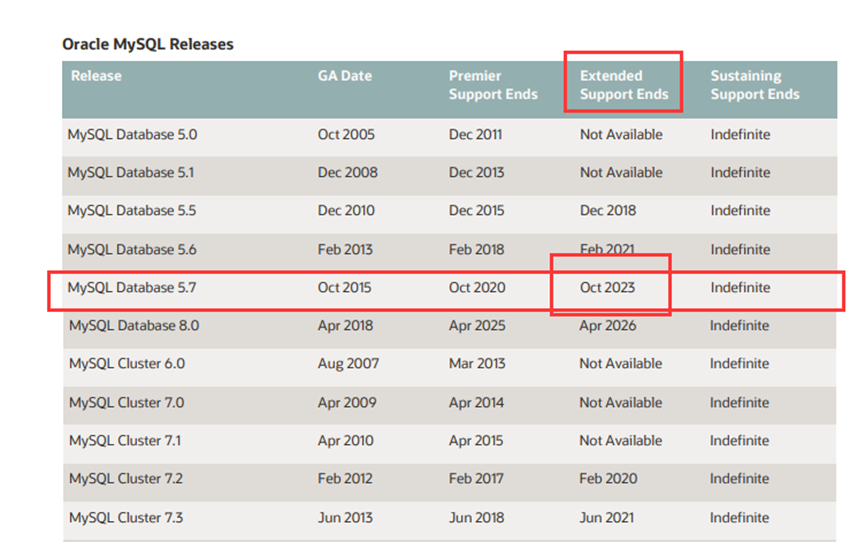Click GA date 'Aug 2007'
Viewport: 865px width, 542px height.
(348, 364)
